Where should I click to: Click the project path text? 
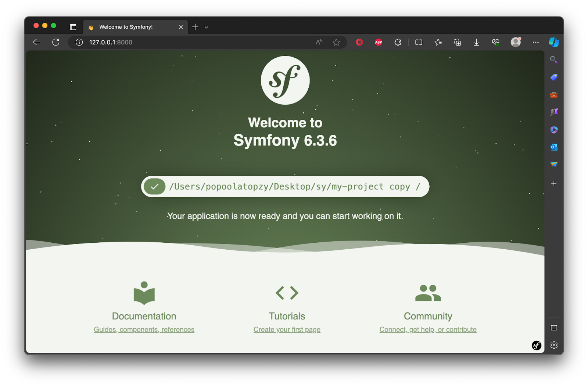point(294,187)
